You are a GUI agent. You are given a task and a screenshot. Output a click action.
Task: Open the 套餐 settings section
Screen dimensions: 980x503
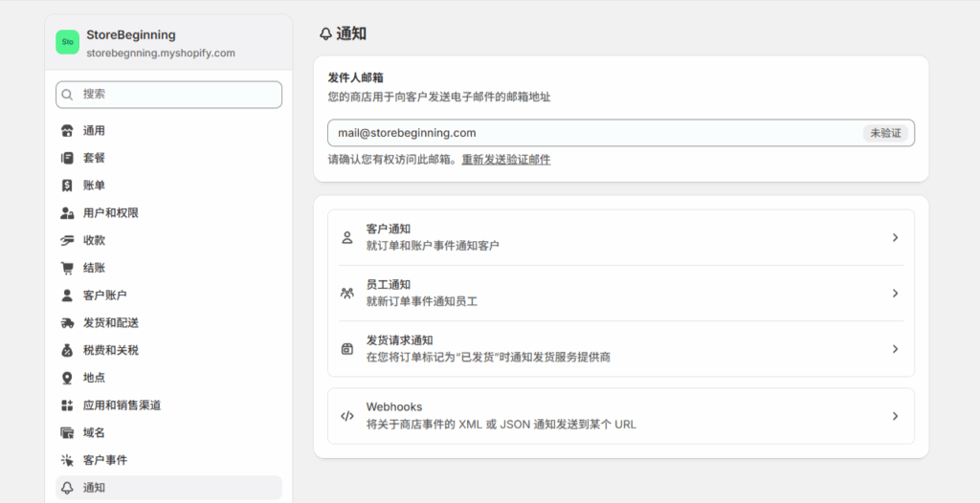[x=94, y=158]
